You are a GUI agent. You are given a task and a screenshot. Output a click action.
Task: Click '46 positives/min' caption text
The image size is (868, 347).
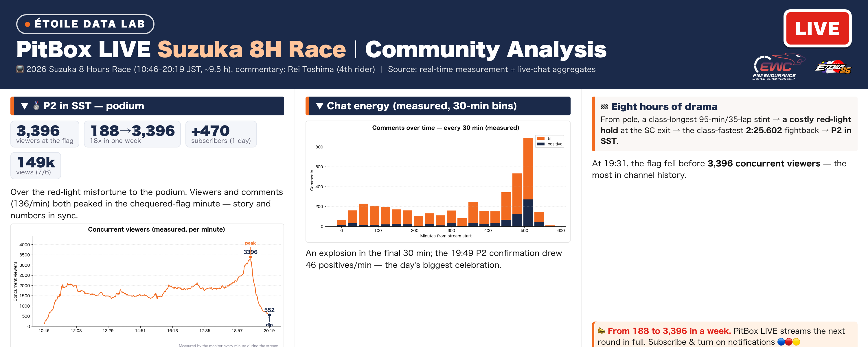(x=339, y=265)
